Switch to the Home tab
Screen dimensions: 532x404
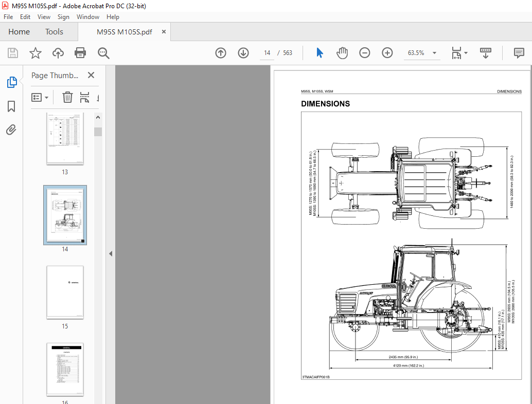click(x=19, y=32)
